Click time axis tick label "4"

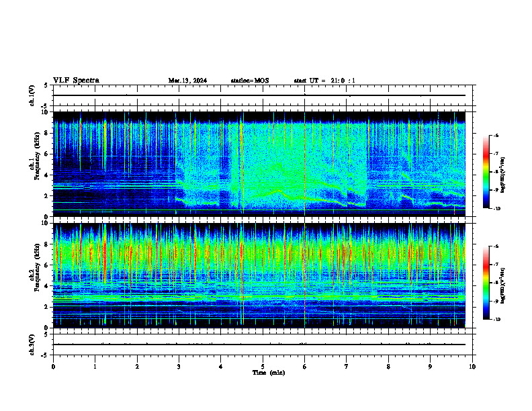[221, 367]
